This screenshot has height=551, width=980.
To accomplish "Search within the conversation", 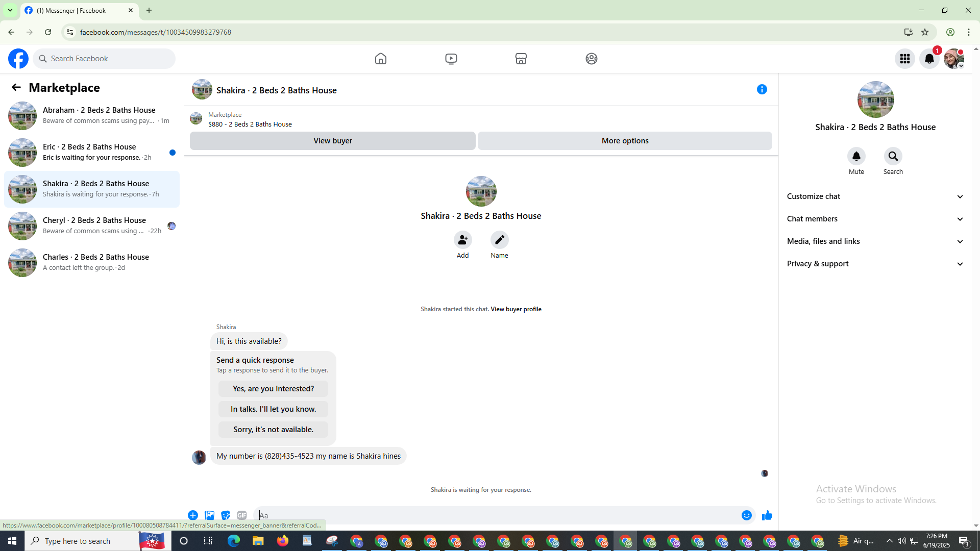I will 893,156.
